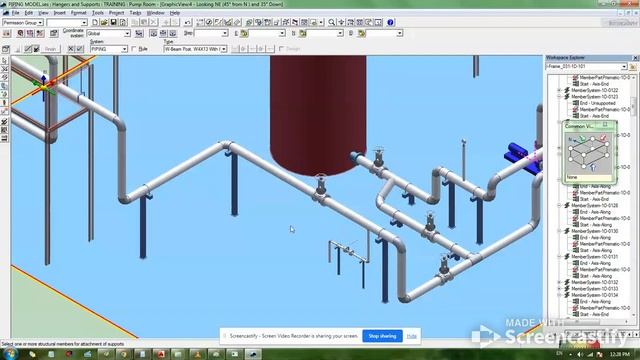Image resolution: width=640 pixels, height=360 pixels.
Task: Collapse the MemberSystem-10-0123 tree node
Action: point(559,97)
